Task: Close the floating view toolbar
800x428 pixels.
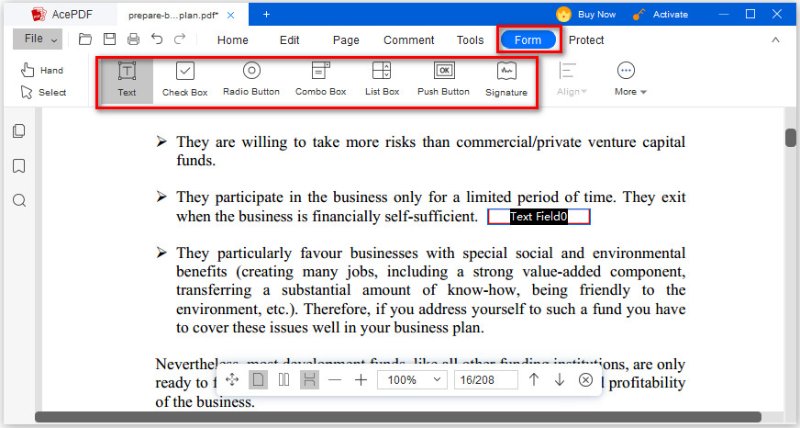Action: (x=586, y=380)
